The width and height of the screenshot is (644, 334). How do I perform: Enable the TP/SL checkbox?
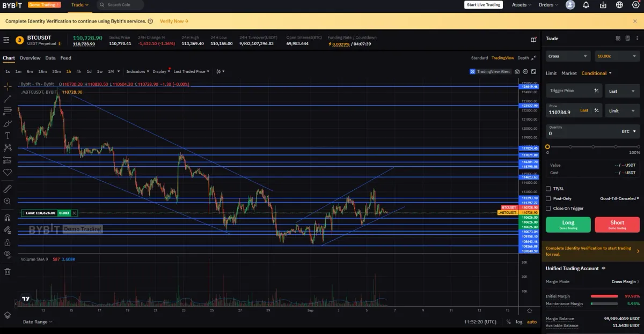(548, 189)
